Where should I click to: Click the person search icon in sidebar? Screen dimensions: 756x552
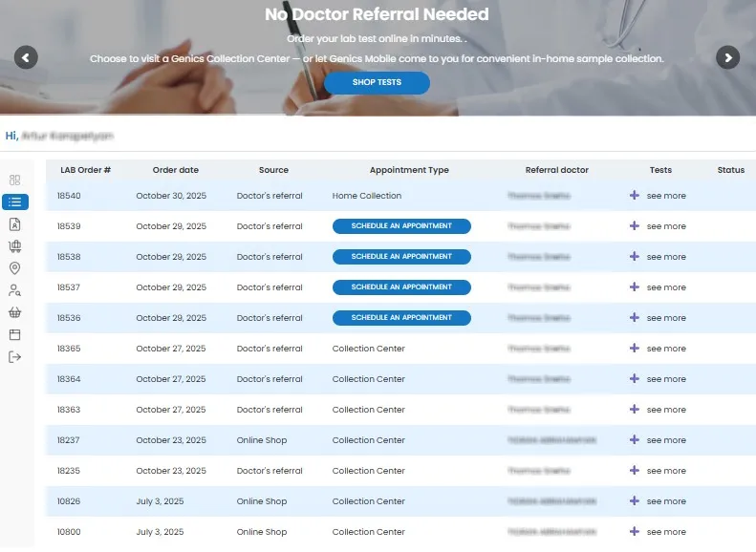15,290
